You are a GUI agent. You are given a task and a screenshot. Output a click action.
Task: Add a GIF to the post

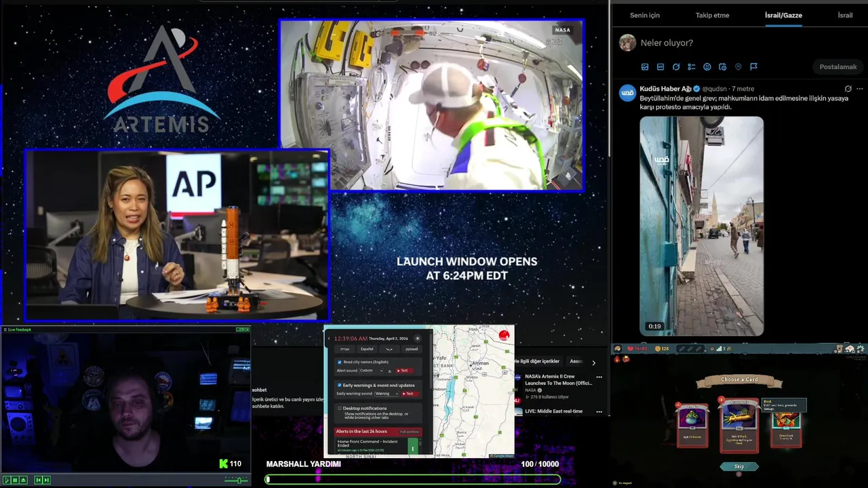[660, 67]
